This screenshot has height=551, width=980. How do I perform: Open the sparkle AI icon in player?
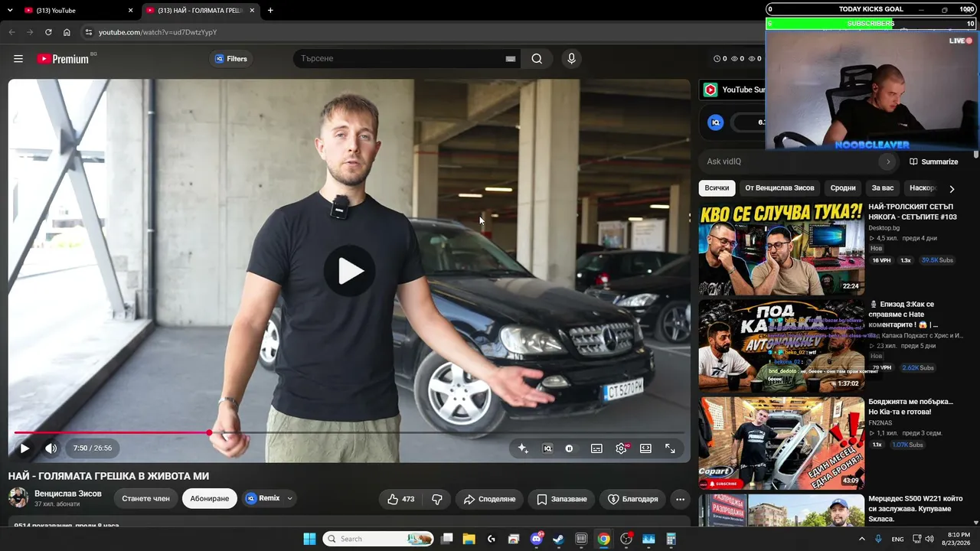(523, 448)
